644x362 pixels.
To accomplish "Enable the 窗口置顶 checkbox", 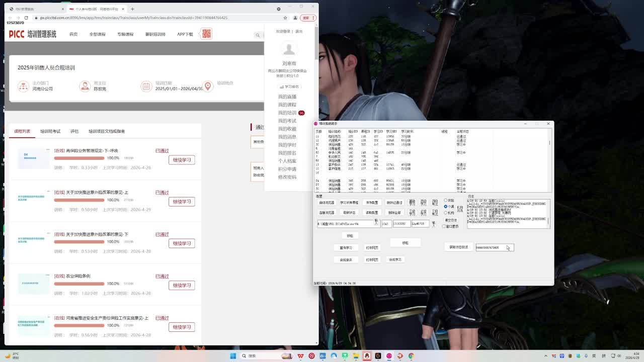I will click(x=444, y=226).
